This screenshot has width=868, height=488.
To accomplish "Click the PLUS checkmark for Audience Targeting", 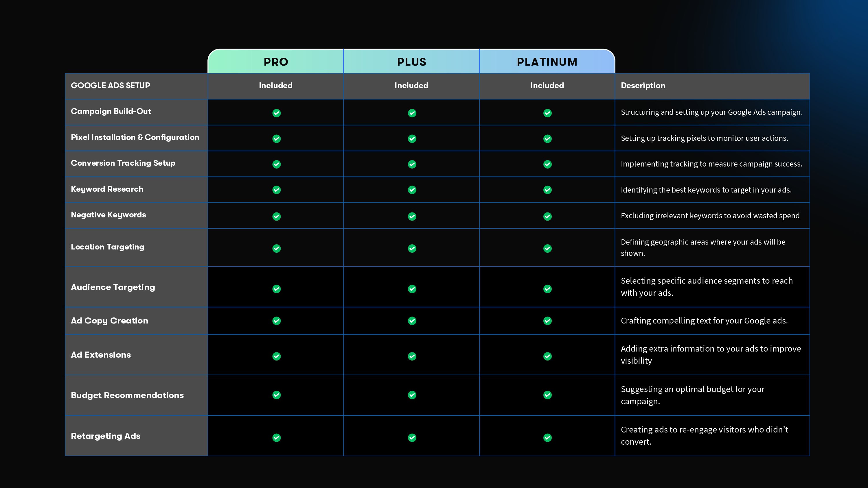I will 412,289.
